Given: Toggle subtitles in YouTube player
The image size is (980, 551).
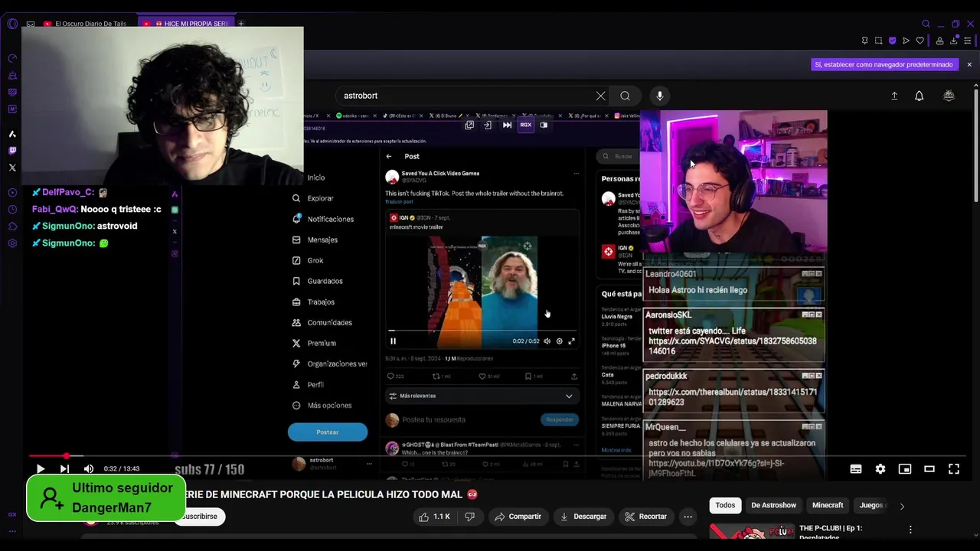Looking at the screenshot, I should pos(856,469).
